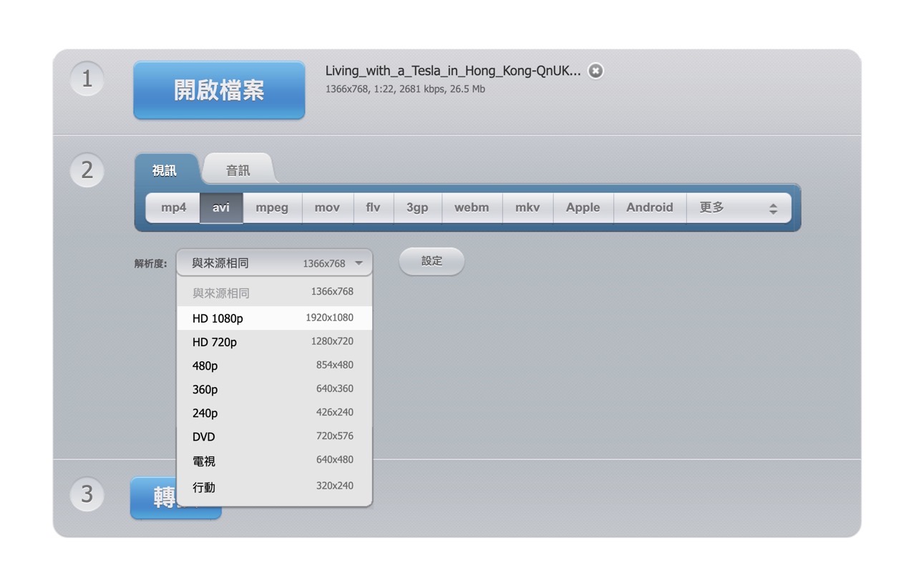
Task: Open the 設定 settings button
Action: point(432,261)
